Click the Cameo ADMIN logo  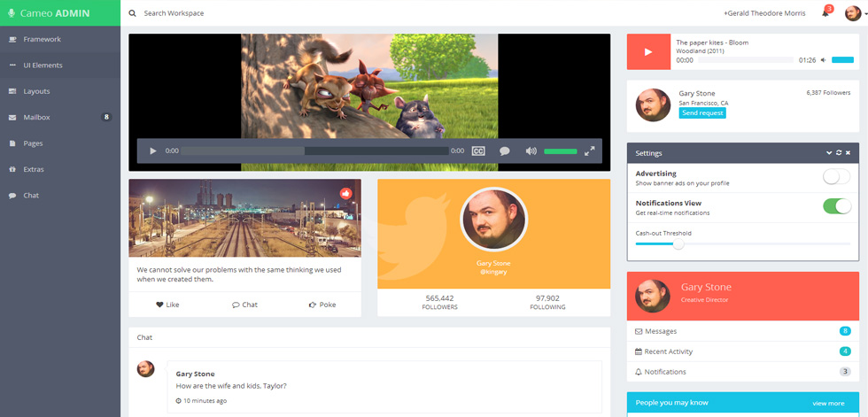[x=60, y=12]
